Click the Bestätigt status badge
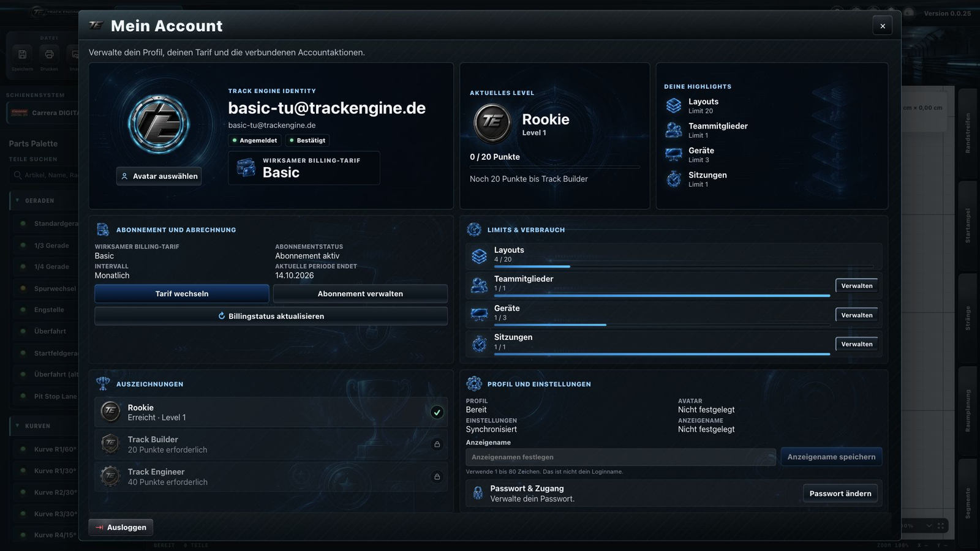The height and width of the screenshot is (551, 980). pos(307,140)
